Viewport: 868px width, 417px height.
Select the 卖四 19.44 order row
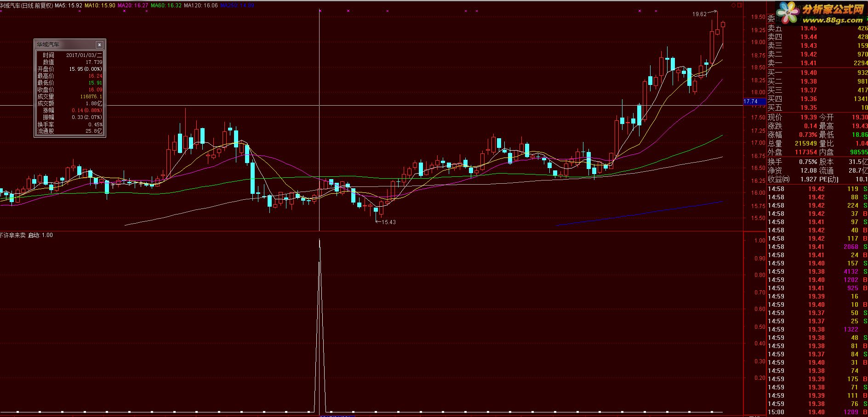pos(817,37)
